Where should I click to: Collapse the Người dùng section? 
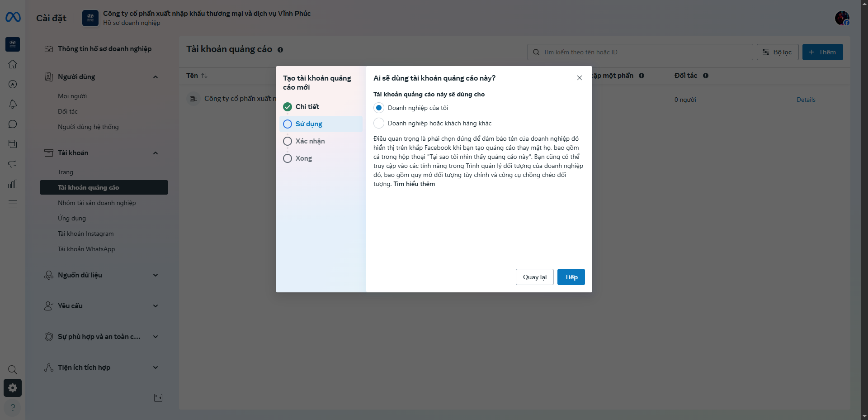point(156,77)
